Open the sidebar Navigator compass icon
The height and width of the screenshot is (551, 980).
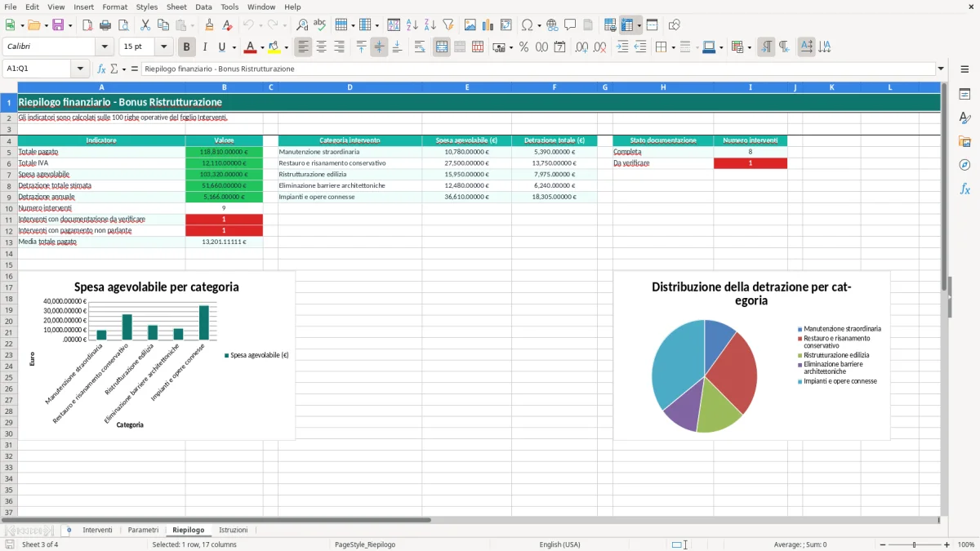pyautogui.click(x=964, y=165)
